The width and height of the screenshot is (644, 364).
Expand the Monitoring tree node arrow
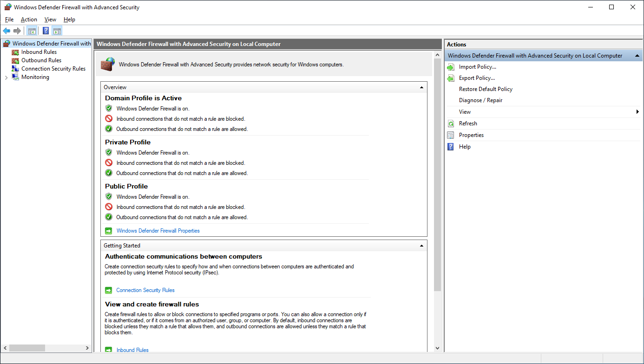pyautogui.click(x=6, y=78)
